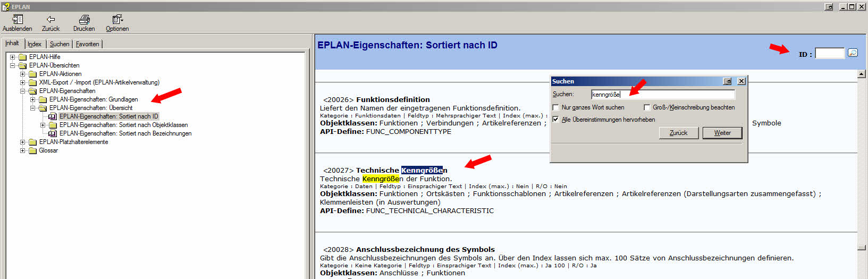Select EPLAN-Eigenschaften: Sortiert nach ID item
The image size is (868, 279).
[x=108, y=116]
